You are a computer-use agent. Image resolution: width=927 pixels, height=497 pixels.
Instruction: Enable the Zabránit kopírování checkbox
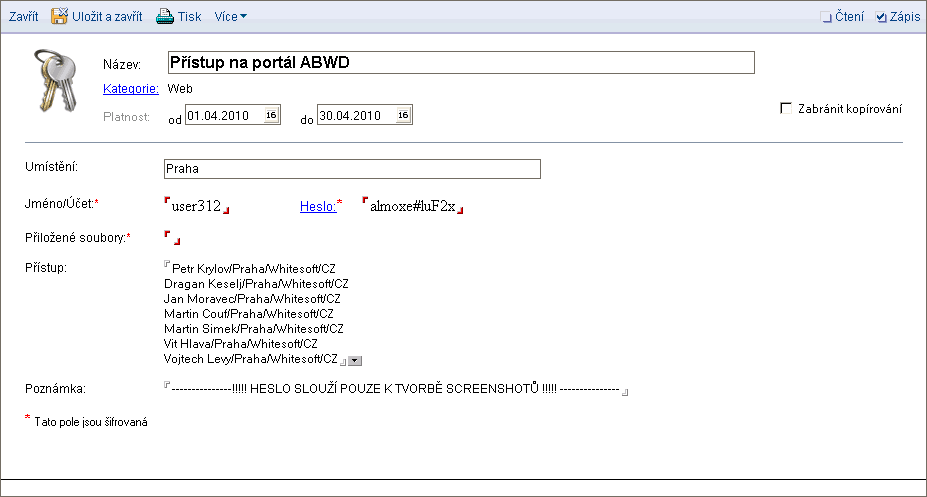[x=786, y=108]
